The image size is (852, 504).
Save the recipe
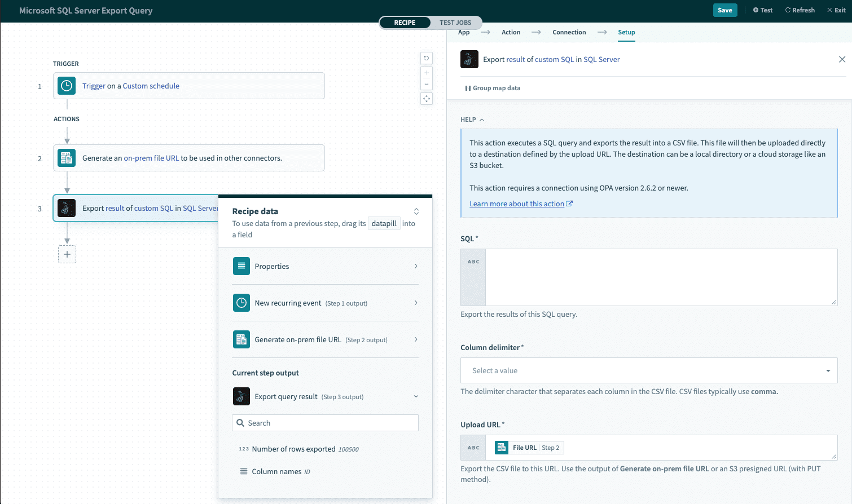724,10
